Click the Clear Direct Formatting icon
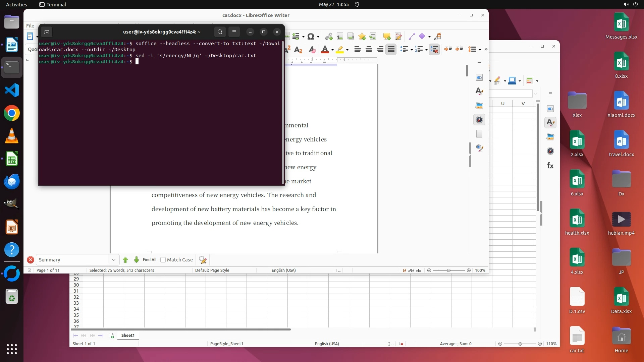This screenshot has height=362, width=644. pos(312,50)
